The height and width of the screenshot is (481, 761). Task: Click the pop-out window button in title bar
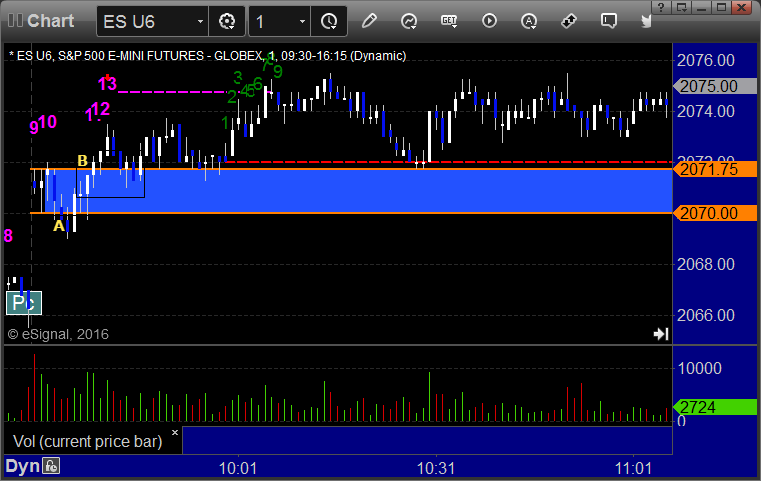click(x=681, y=7)
